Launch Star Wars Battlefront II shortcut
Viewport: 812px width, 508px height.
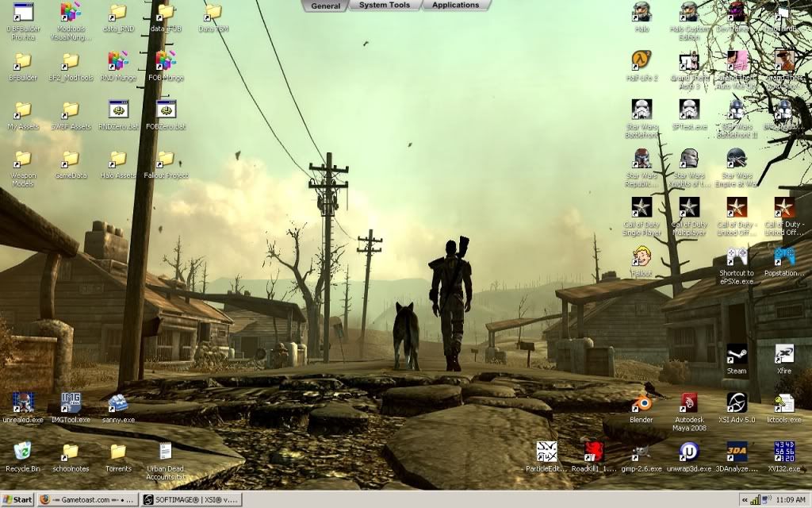point(737,119)
